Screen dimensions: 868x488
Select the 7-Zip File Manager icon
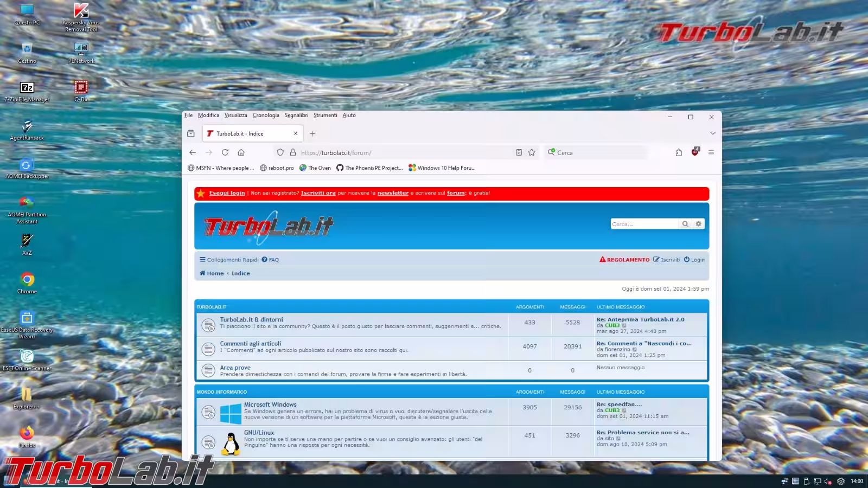coord(27,92)
